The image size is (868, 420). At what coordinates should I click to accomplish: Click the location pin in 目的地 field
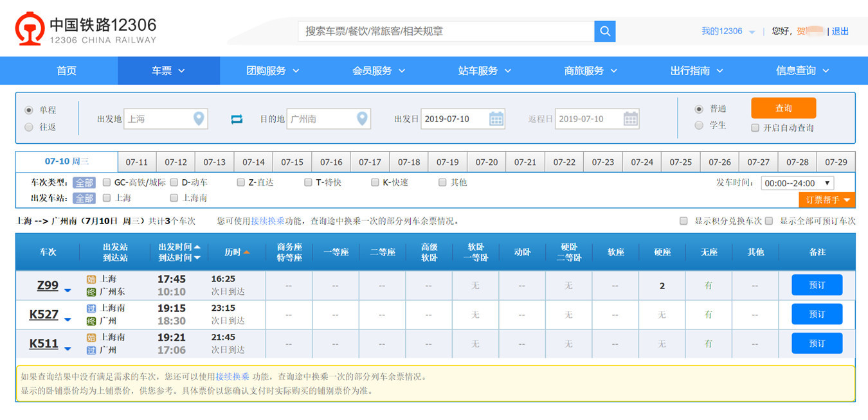coord(363,119)
